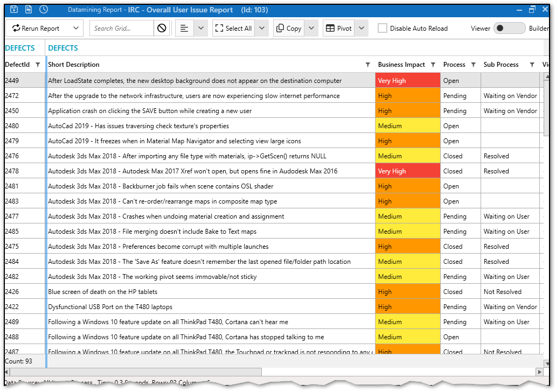The image size is (556, 392).
Task: Click the first DEFECTS group header
Action: click(20, 48)
